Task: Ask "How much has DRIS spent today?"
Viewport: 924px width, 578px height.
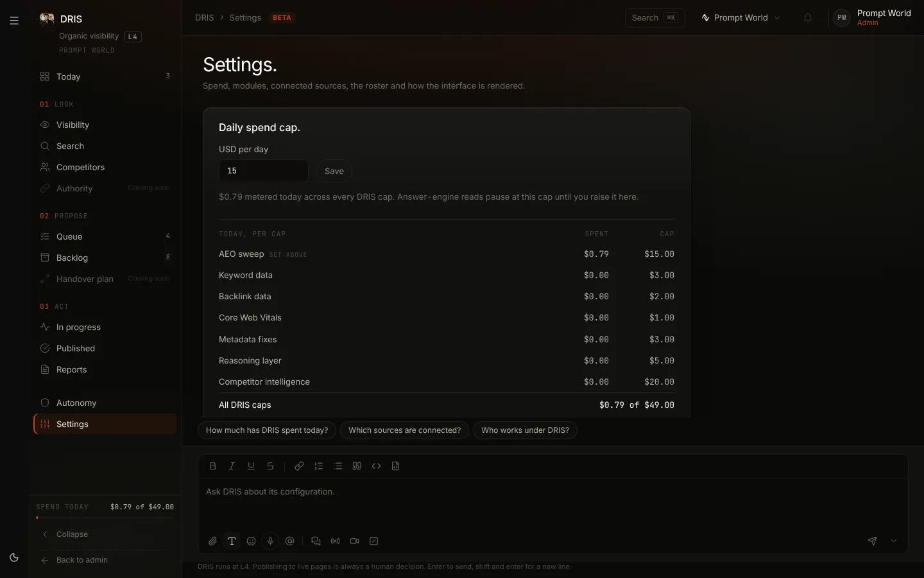Action: point(267,430)
